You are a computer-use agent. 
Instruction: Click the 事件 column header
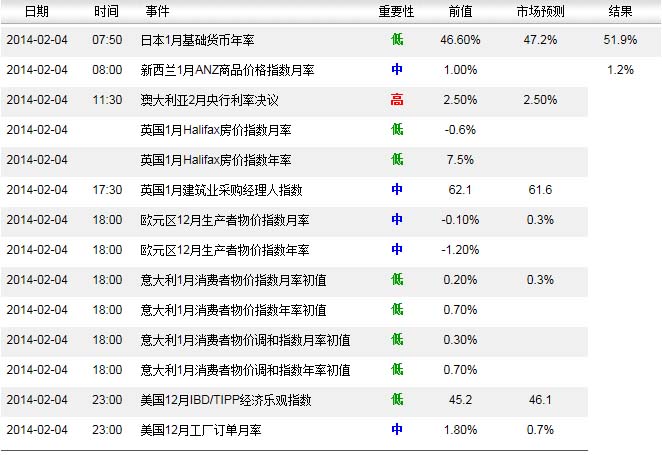coord(157,12)
